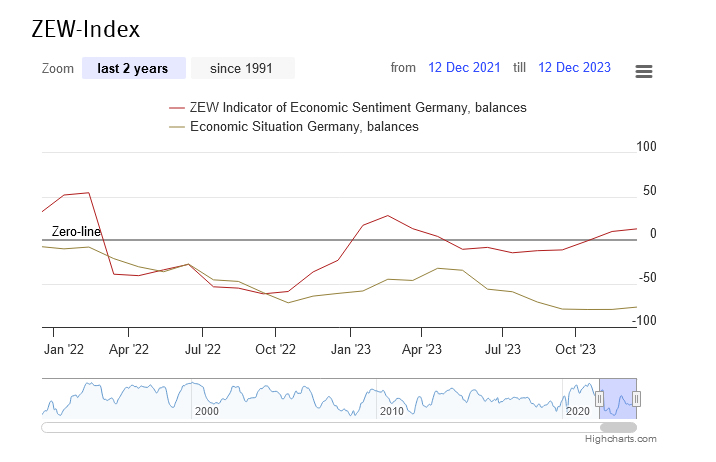Click the Jan '23 x-axis label
Image resolution: width=716 pixels, height=462 pixels.
tap(349, 349)
